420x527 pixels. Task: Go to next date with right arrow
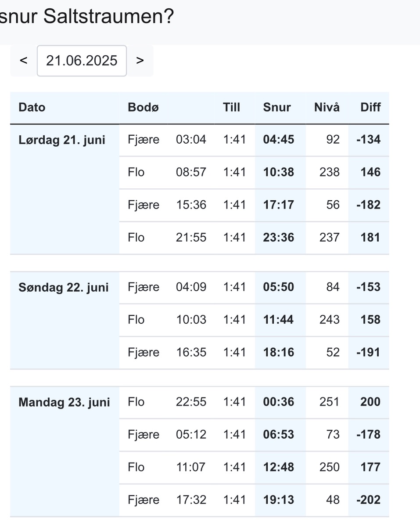click(x=140, y=61)
